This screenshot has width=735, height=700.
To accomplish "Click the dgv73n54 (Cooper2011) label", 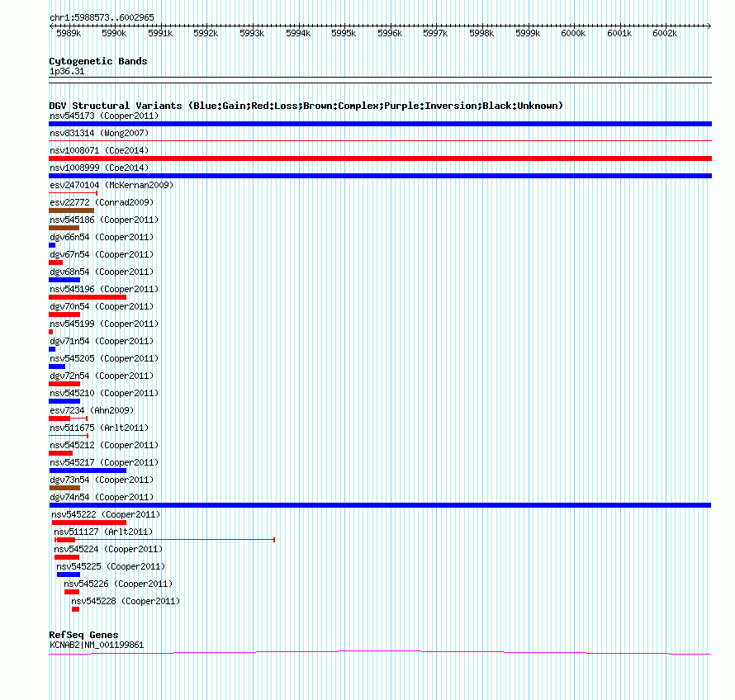I will (x=102, y=480).
